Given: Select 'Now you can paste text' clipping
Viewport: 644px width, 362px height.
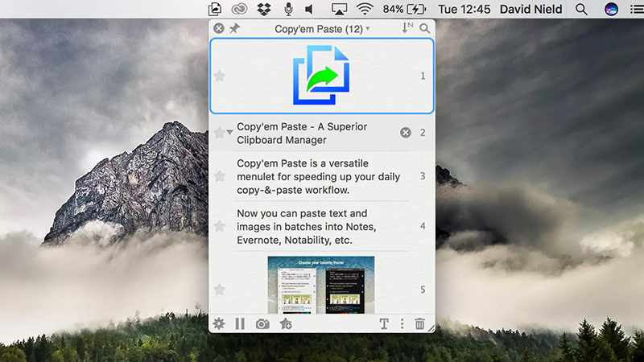Looking at the screenshot, I should [322, 227].
